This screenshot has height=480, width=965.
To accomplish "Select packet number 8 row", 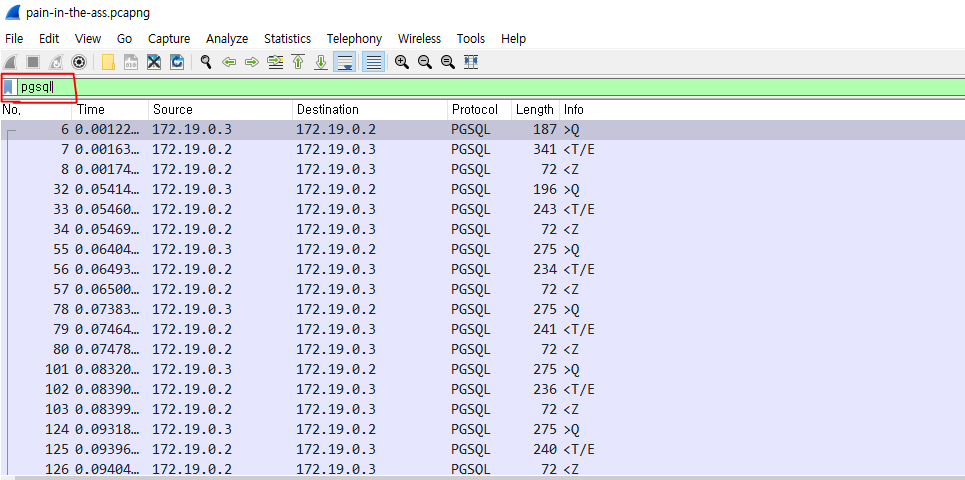I will click(482, 169).
